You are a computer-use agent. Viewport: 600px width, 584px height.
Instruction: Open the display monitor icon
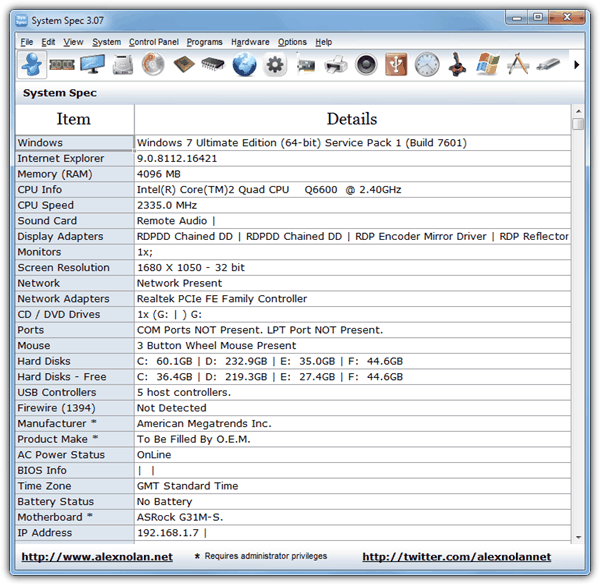pos(92,64)
